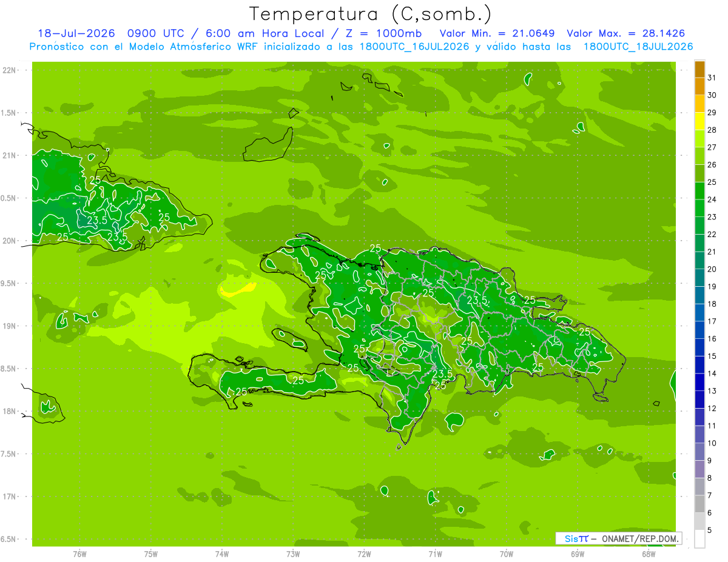Pick the amber swatch between 29 and 30
This screenshot has width=728, height=562.
(x=699, y=104)
